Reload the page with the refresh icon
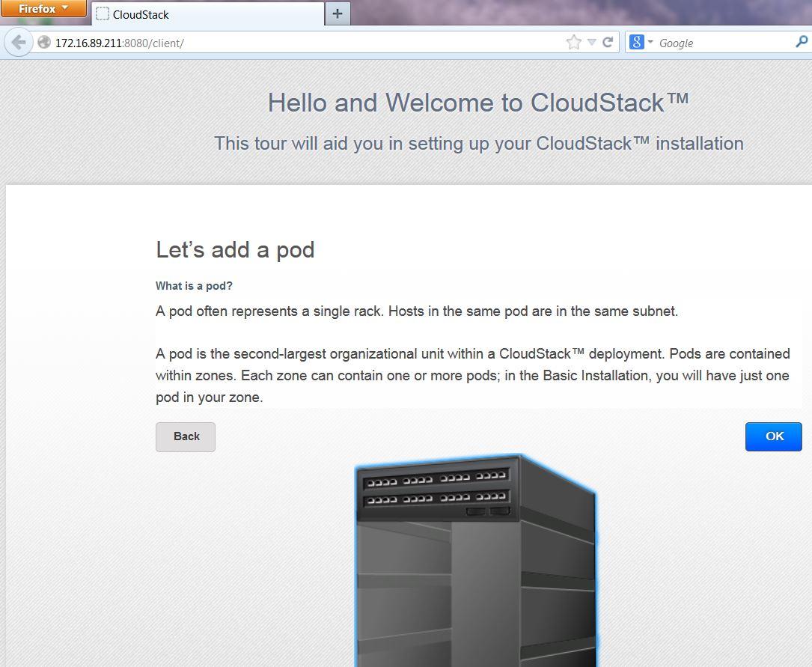This screenshot has height=667, width=812. pyautogui.click(x=608, y=43)
